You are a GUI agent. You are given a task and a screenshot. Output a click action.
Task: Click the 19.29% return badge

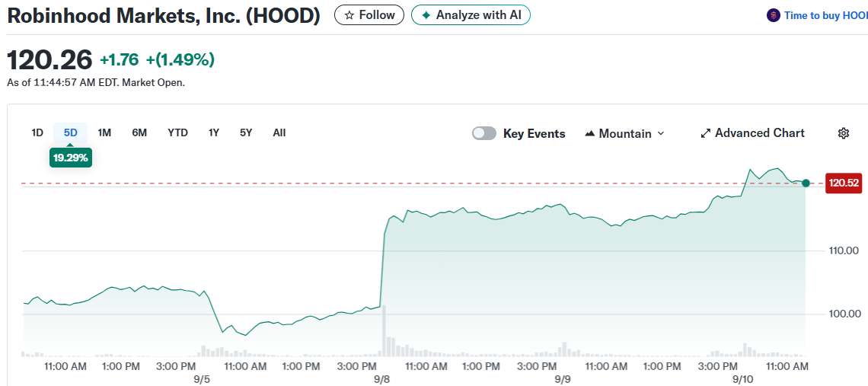70,158
